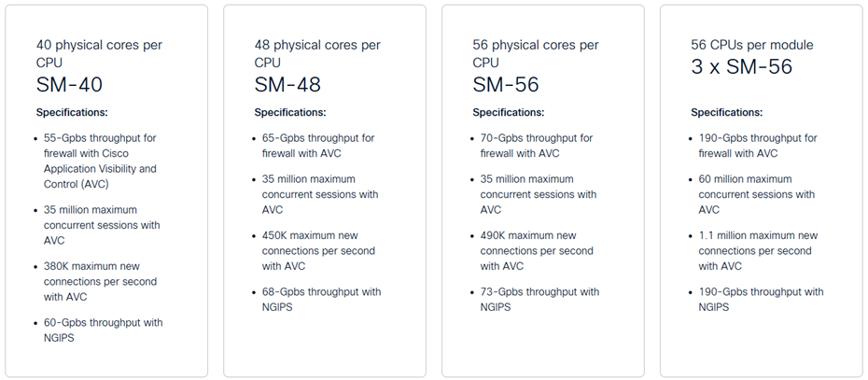
Task: Click the 55-Gpbs throughput bullet in SM-40
Action: (100, 161)
